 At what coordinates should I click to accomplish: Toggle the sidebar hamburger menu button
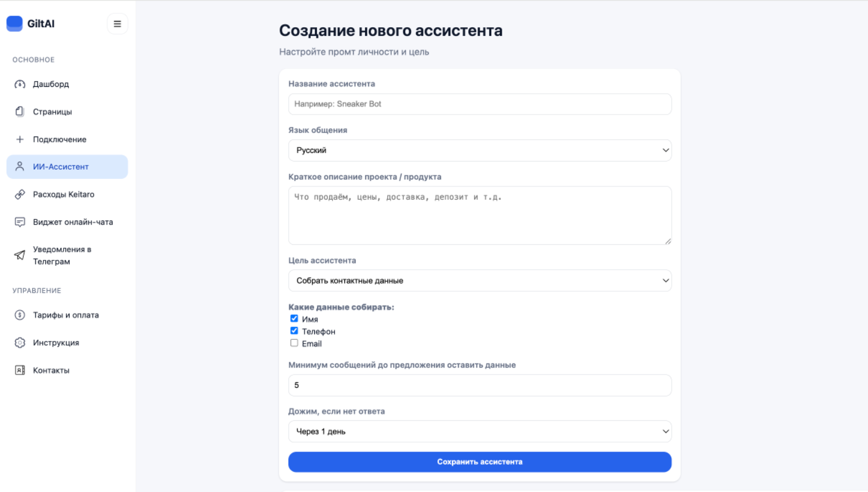[x=117, y=24]
